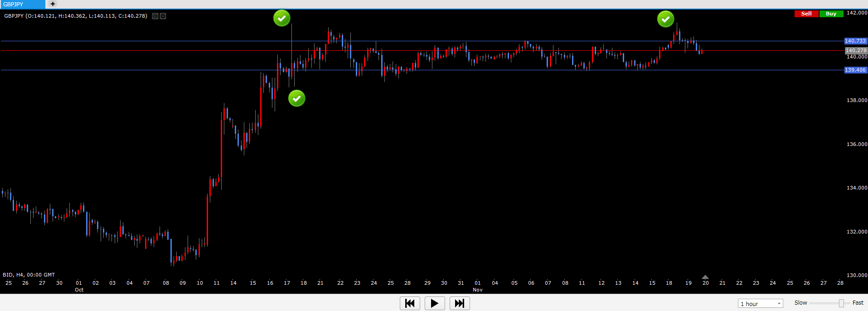Screen dimensions: 868x311
Task: Select the 140.733 price line label
Action: click(x=855, y=41)
